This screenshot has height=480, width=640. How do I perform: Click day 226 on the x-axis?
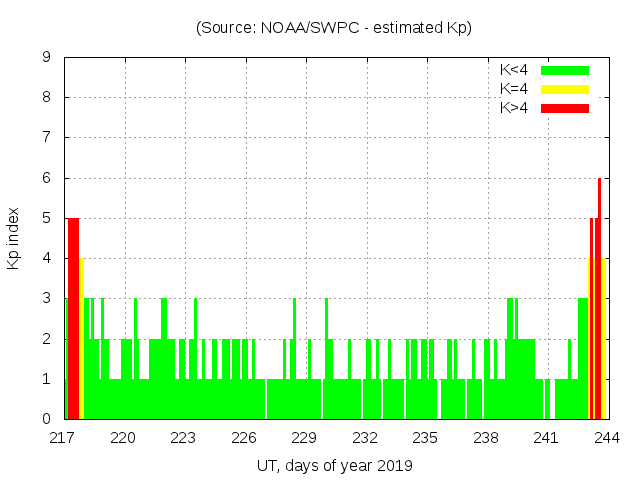coord(244,437)
